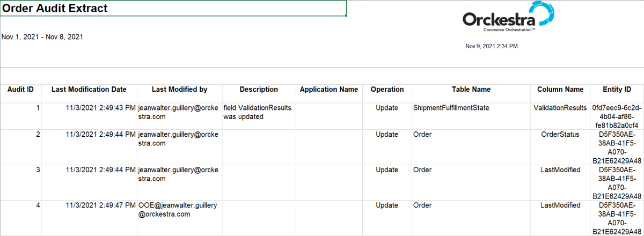
Task: Click the OOE@jeanwalter.guillery email cell
Action: 179,210
